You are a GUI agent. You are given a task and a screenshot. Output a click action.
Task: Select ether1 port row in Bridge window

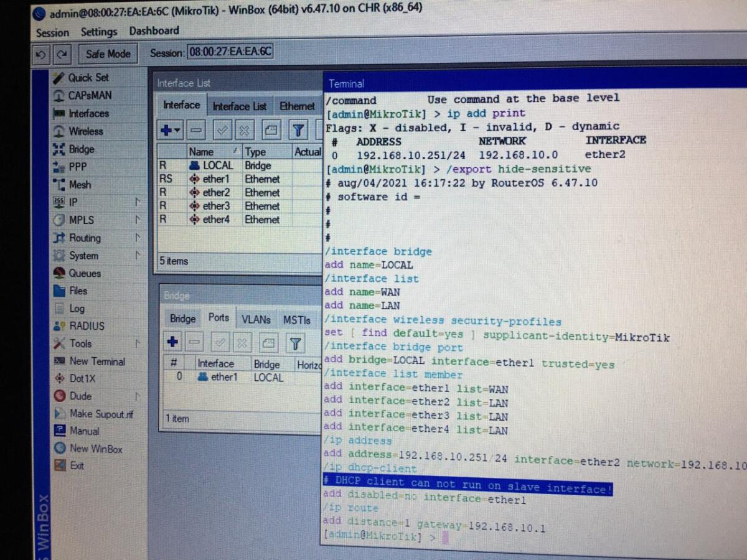[243, 377]
